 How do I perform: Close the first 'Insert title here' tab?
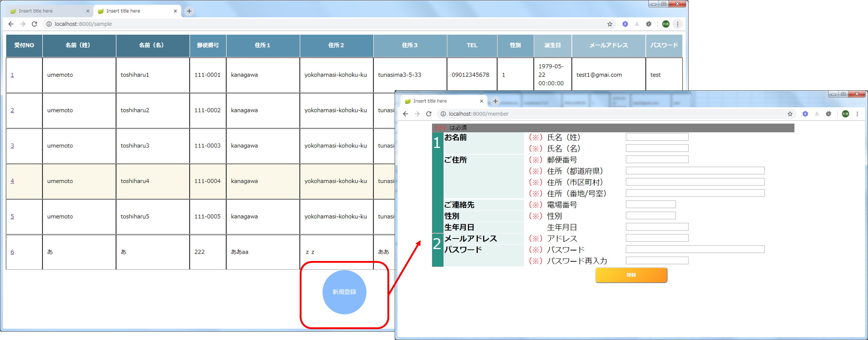(x=88, y=11)
